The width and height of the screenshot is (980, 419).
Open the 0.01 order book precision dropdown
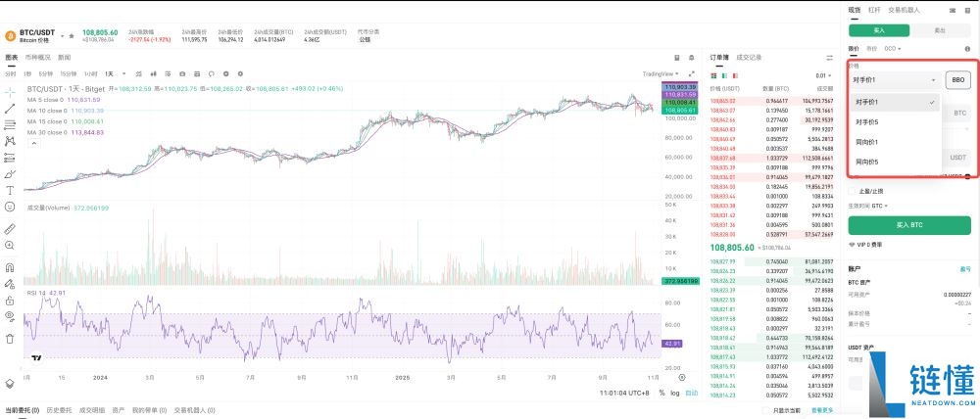[x=822, y=74]
